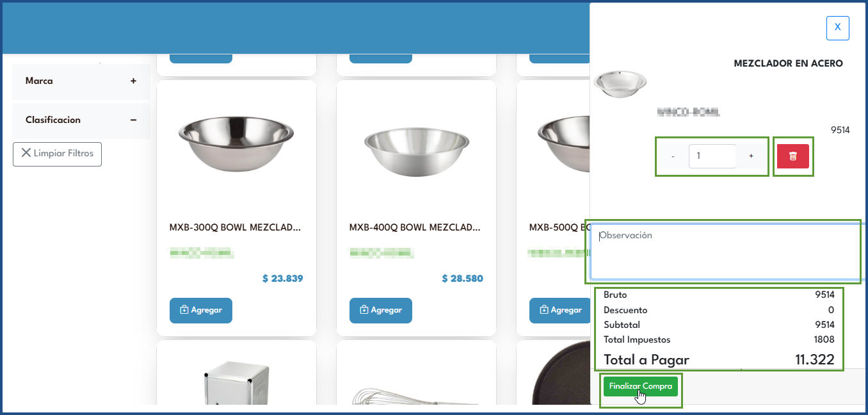The height and width of the screenshot is (415, 868).
Task: Click the Finalizar Compra button
Action: coord(640,386)
